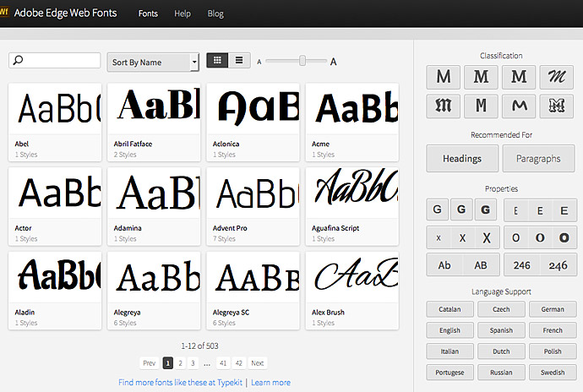The image size is (583, 392).
Task: Select regular contrast O property
Action: click(540, 237)
